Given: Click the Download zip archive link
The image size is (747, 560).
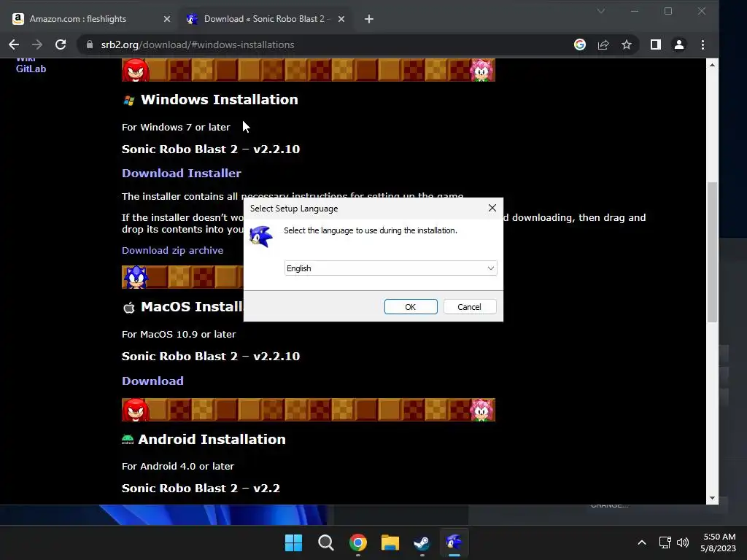Looking at the screenshot, I should [x=172, y=251].
